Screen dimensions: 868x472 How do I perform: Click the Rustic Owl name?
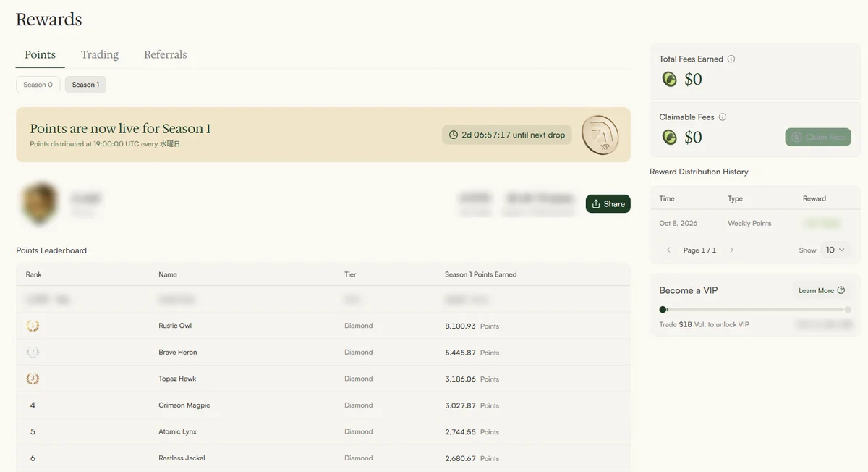click(x=175, y=326)
